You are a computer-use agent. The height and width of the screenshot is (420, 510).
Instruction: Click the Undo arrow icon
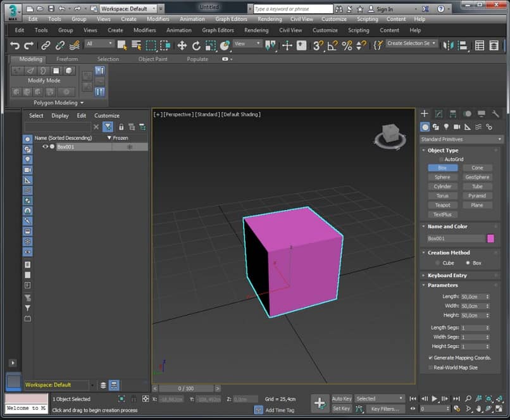coord(15,46)
